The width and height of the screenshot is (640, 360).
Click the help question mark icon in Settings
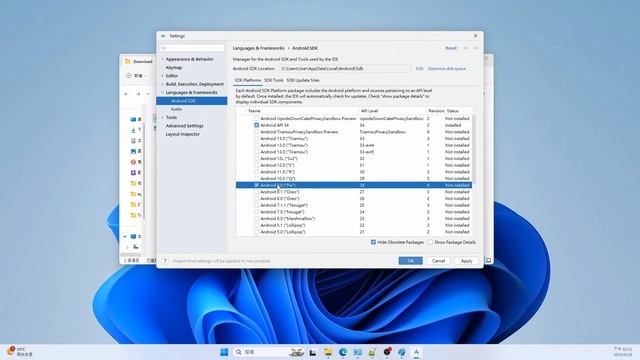tap(165, 261)
